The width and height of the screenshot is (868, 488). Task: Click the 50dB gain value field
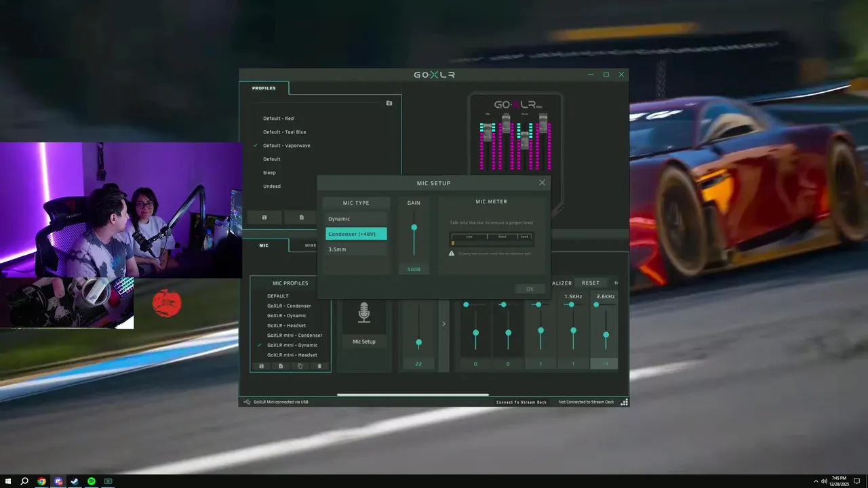[x=414, y=269]
